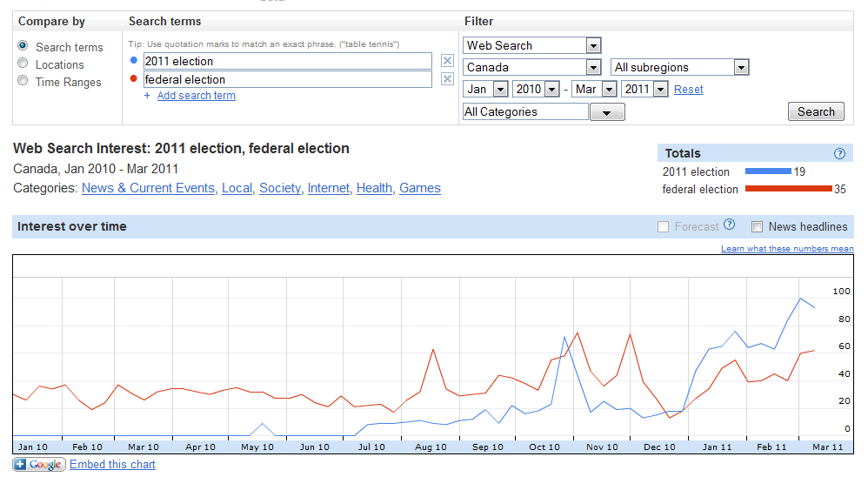Select the Locations compare option
Viewport: 868px width, 477px height.
23,64
